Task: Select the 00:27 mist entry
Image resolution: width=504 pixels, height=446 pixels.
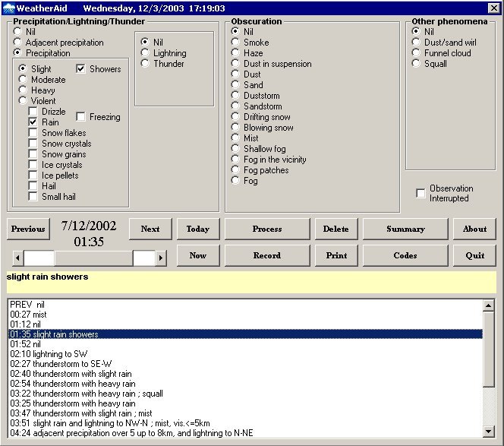Action: [x=246, y=315]
